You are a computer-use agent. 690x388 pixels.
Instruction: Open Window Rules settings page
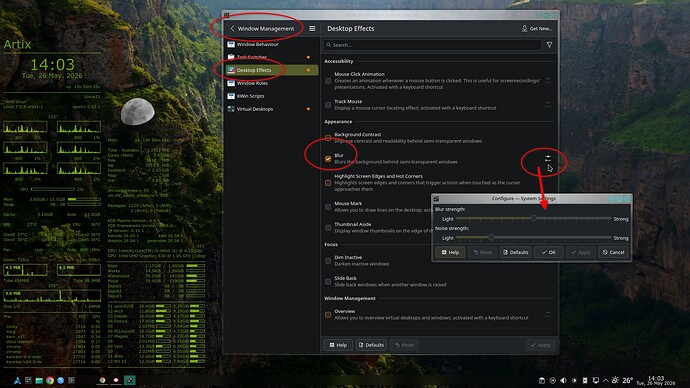click(x=271, y=83)
